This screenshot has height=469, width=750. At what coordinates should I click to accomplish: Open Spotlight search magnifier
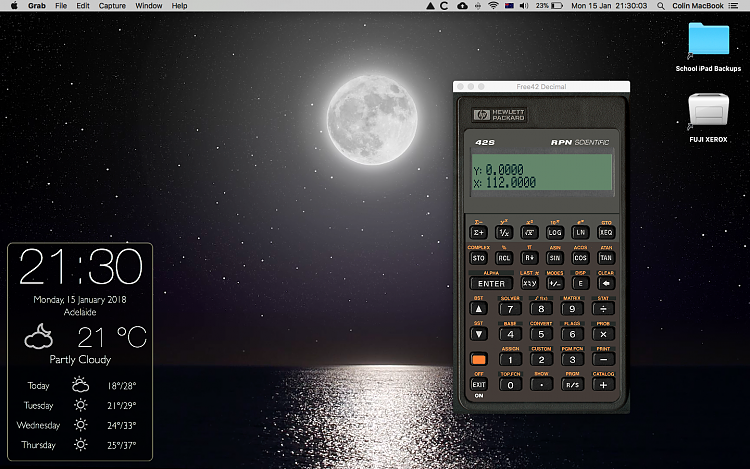coord(661,6)
